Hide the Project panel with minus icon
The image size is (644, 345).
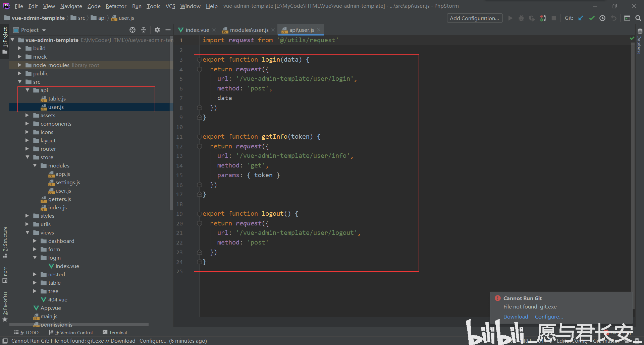point(168,30)
